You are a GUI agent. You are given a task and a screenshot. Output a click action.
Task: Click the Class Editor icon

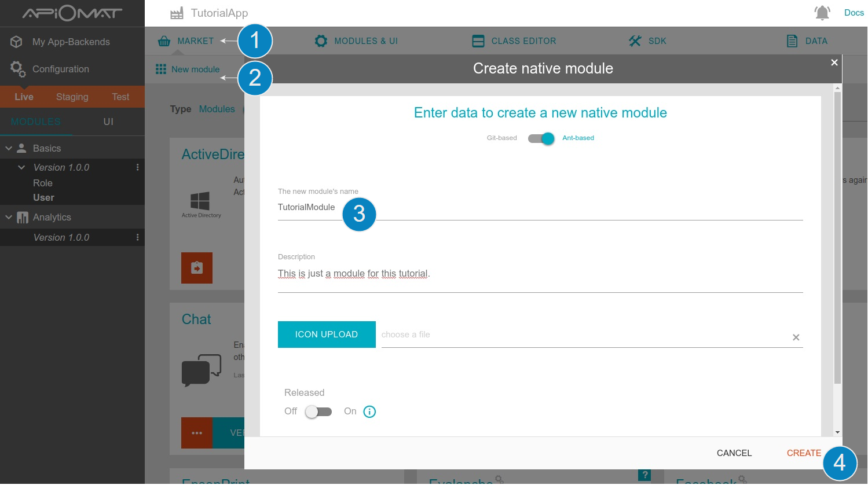click(478, 41)
